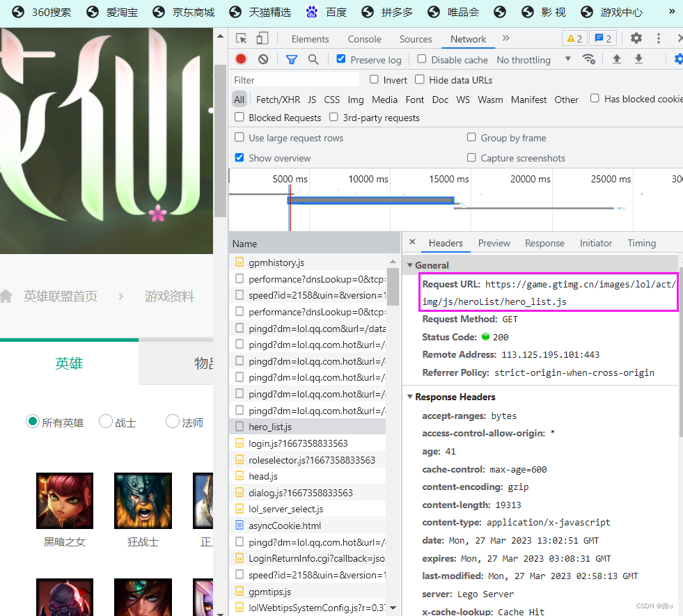Select head.js request row

tap(308, 476)
